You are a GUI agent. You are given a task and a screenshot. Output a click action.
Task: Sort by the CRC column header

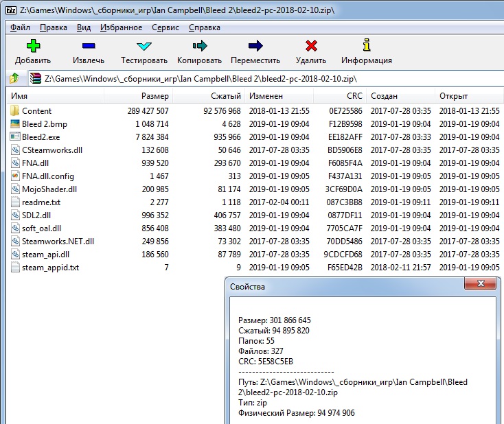(340, 96)
